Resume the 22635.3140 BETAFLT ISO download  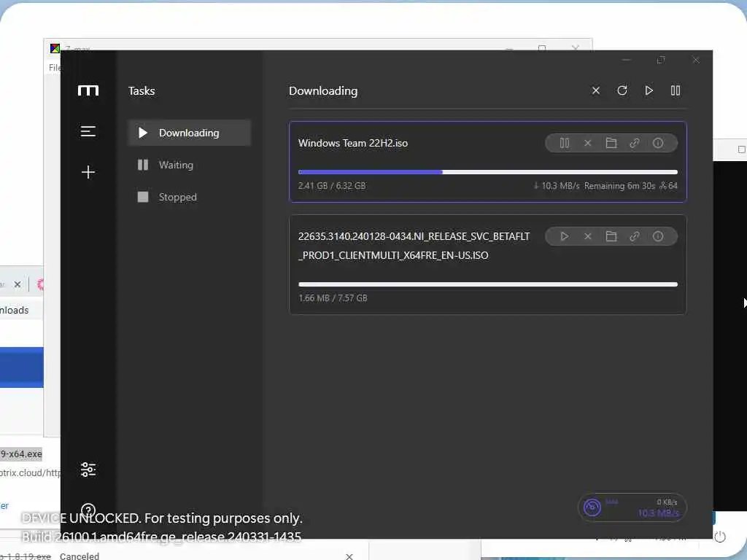click(565, 236)
